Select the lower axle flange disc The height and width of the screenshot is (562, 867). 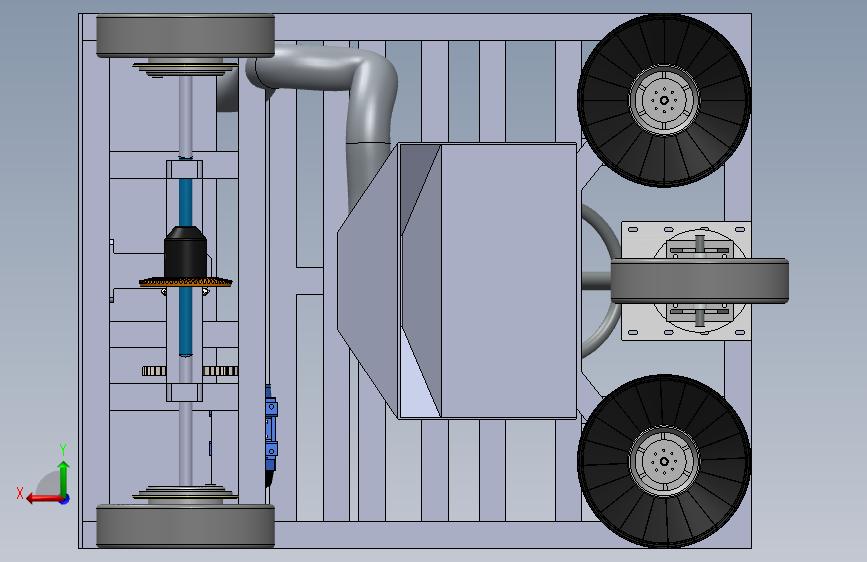coord(185,494)
